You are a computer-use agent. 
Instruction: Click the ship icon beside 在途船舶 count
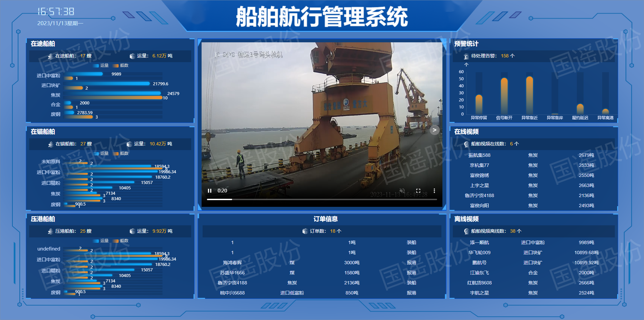50,56
